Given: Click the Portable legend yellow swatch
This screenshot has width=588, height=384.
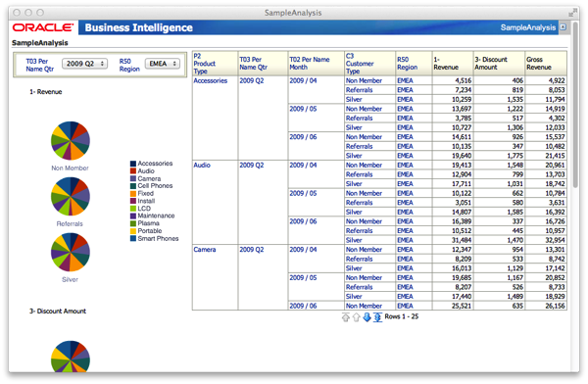Looking at the screenshot, I should pos(133,231).
